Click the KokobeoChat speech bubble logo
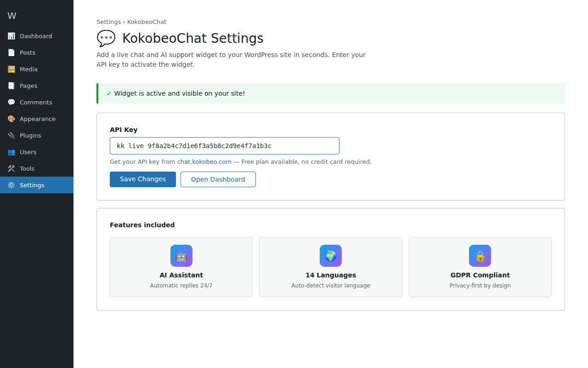The height and width of the screenshot is (368, 588). click(106, 38)
